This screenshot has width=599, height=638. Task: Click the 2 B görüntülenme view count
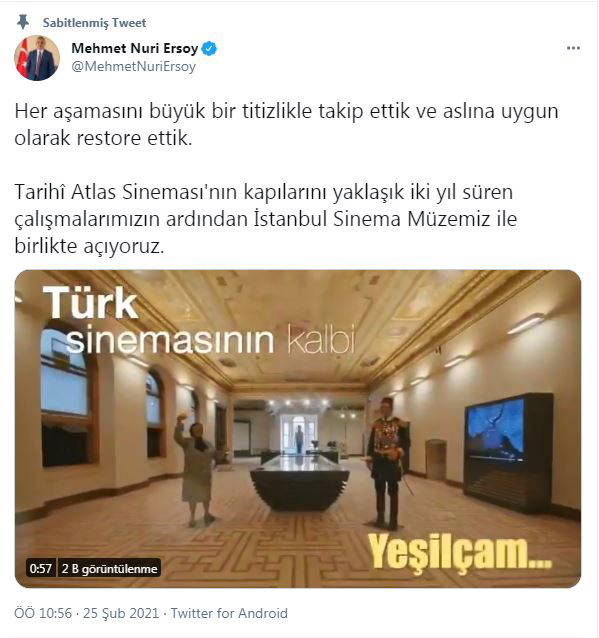click(x=109, y=568)
